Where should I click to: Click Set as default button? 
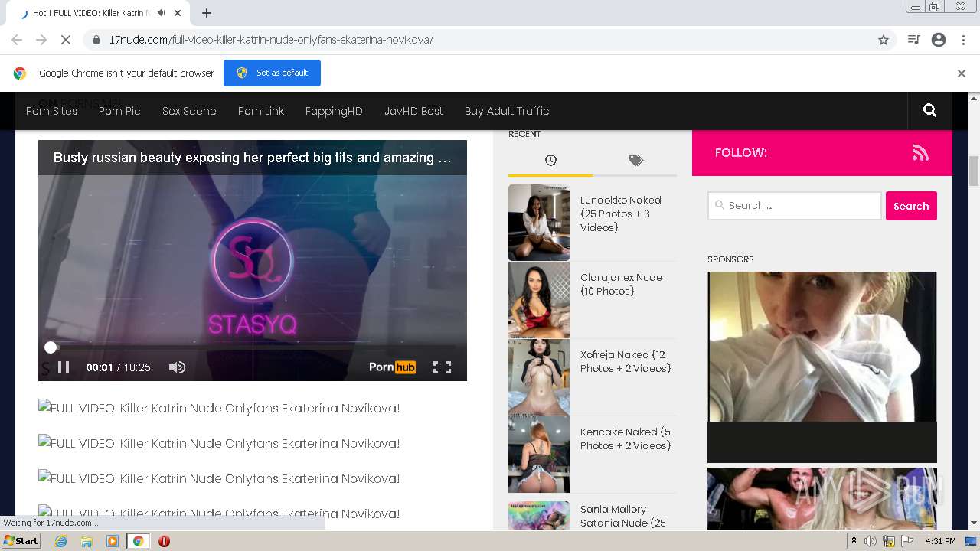click(272, 73)
